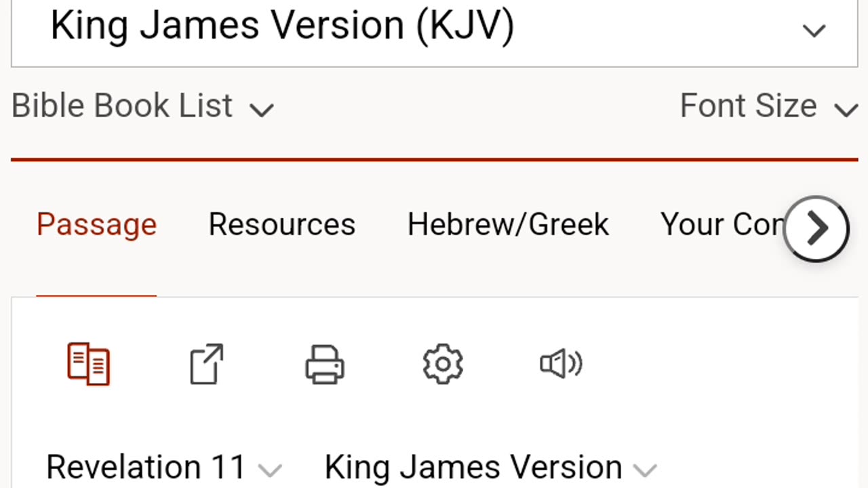Print the passage using printer icon
The width and height of the screenshot is (868, 488).
(325, 364)
